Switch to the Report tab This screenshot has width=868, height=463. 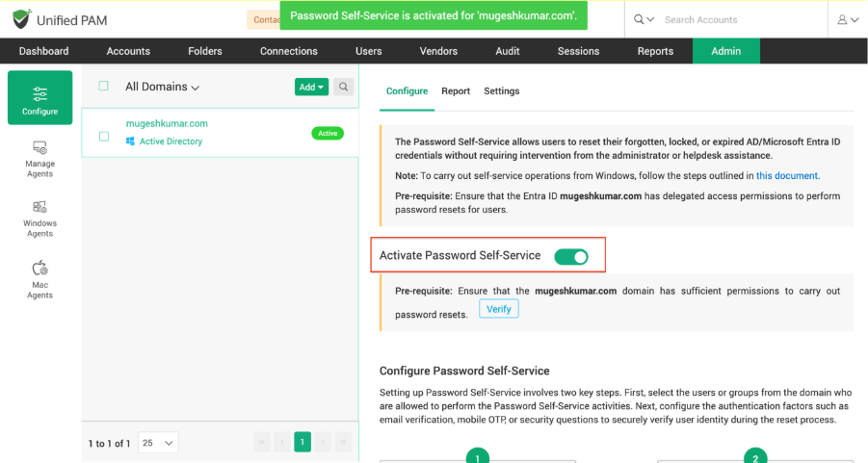456,91
